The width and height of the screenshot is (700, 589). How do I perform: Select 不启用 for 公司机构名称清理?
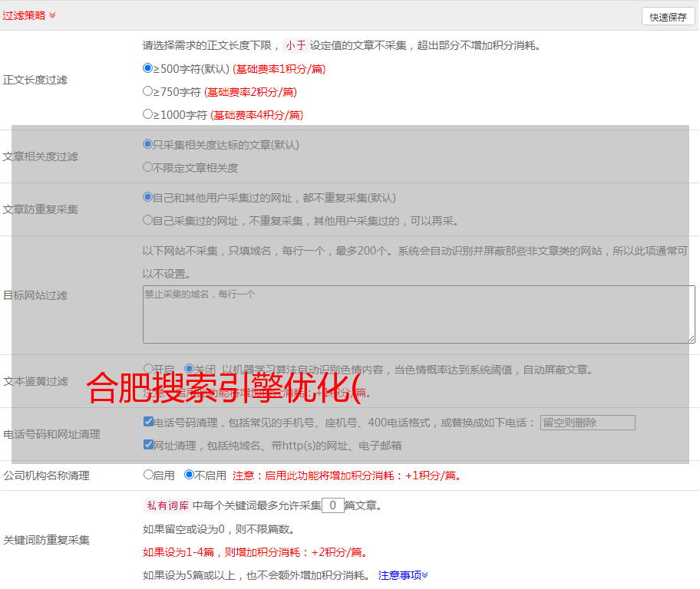click(x=189, y=475)
